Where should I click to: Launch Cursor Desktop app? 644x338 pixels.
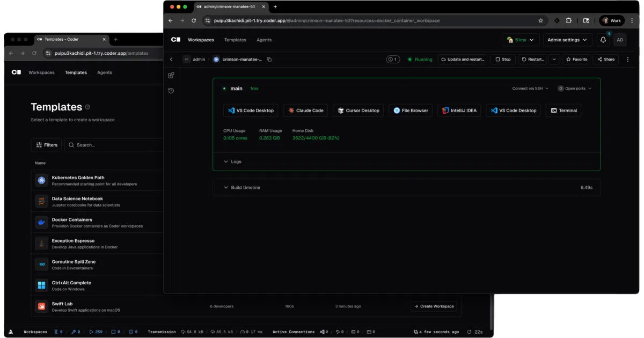358,111
